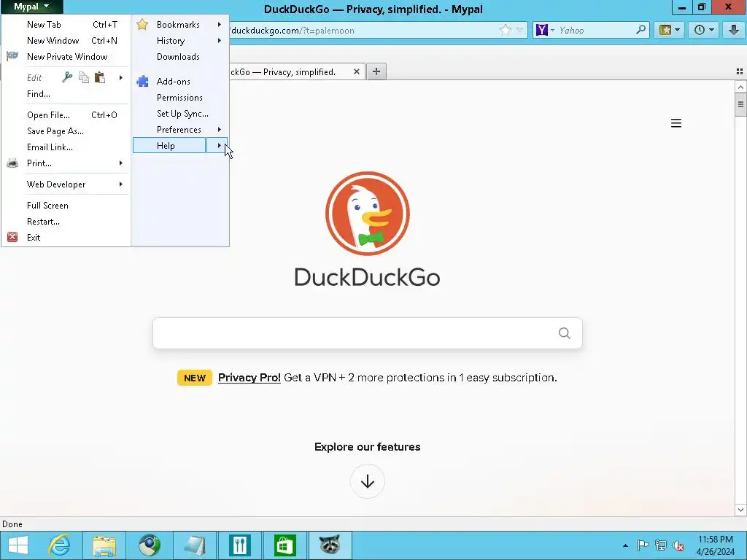Select New Tab menu item
Viewport: 747px width, 560px height.
click(65, 24)
